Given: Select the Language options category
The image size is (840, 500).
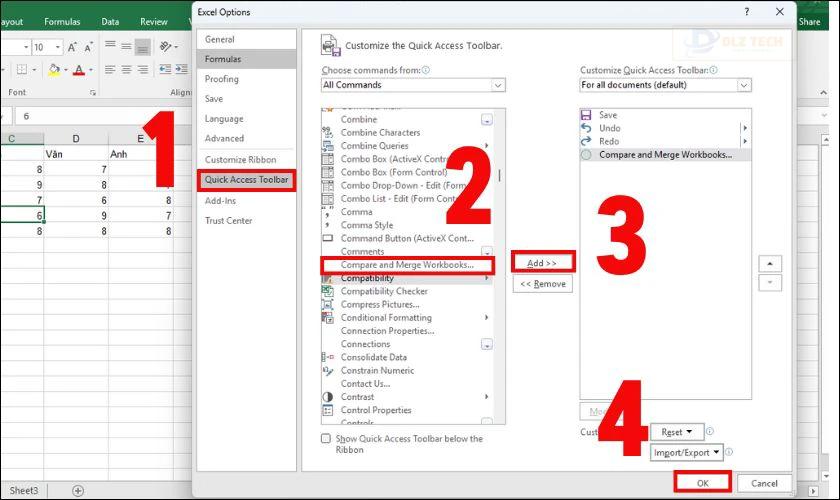Looking at the screenshot, I should (246, 118).
